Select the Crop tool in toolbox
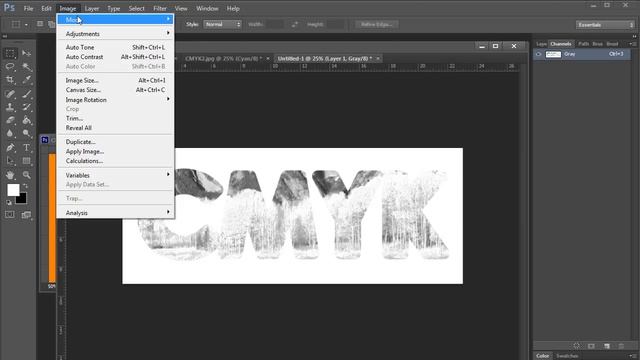This screenshot has width=640, height=360. point(10,80)
